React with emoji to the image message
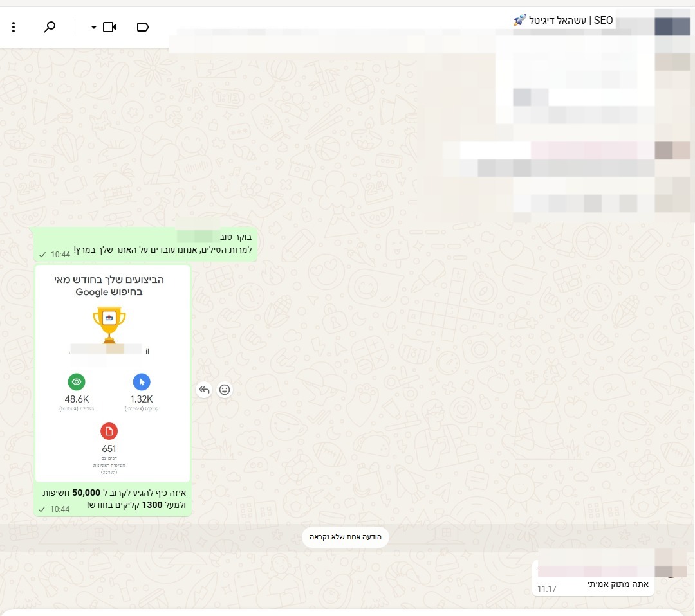 tap(225, 390)
